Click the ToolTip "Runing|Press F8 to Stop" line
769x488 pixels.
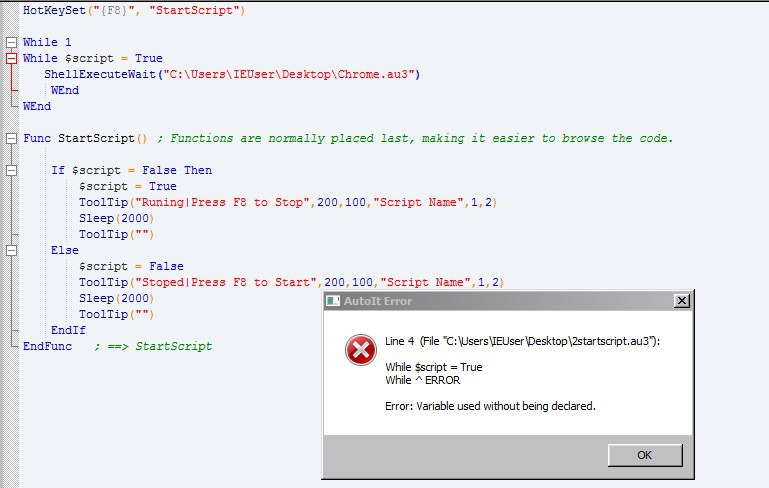click(288, 203)
